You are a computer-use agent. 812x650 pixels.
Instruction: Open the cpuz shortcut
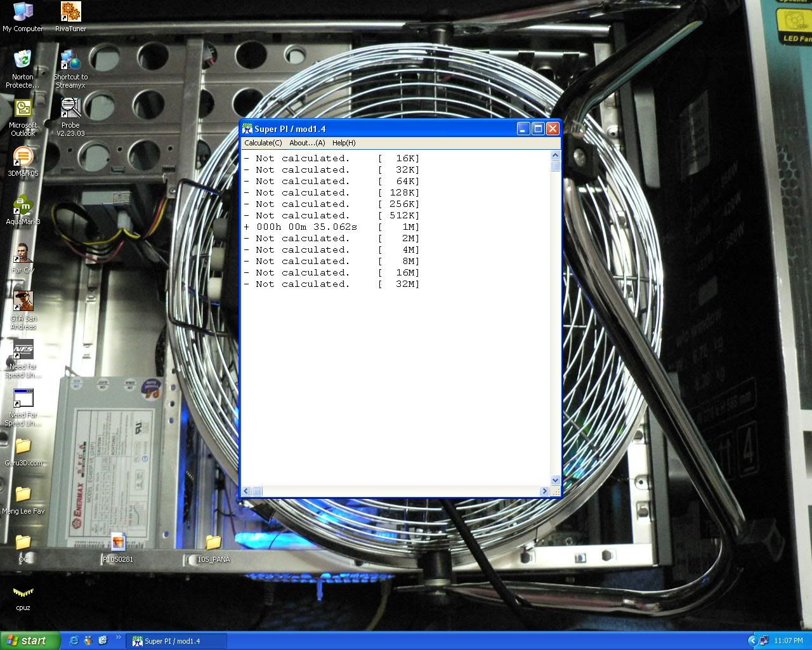tap(23, 594)
